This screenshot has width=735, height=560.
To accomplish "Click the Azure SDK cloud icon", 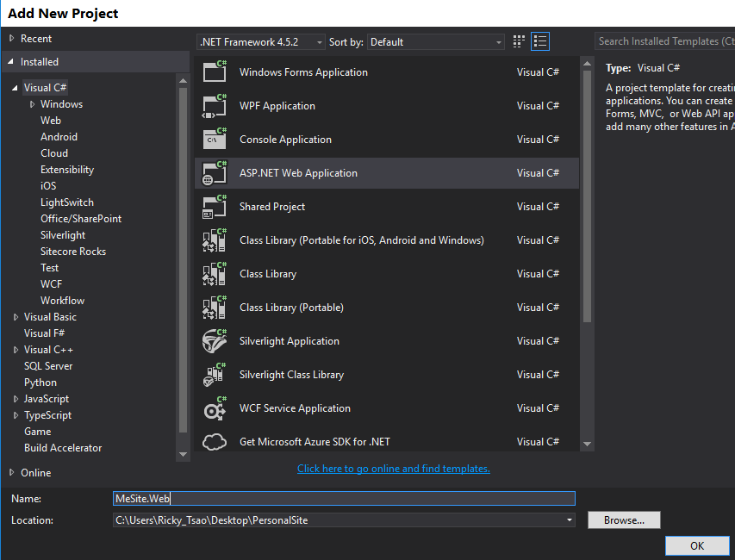I will [x=215, y=442].
